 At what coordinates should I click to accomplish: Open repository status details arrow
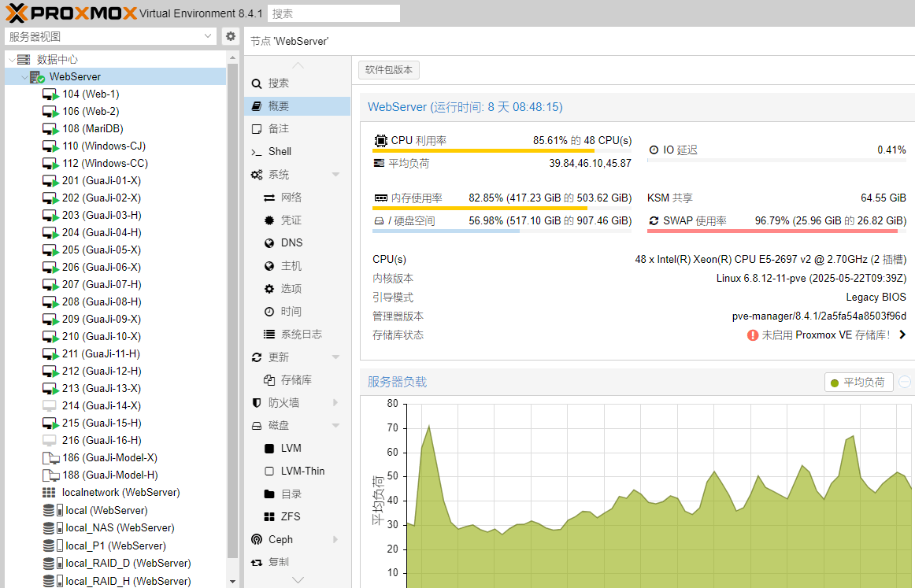(x=902, y=335)
